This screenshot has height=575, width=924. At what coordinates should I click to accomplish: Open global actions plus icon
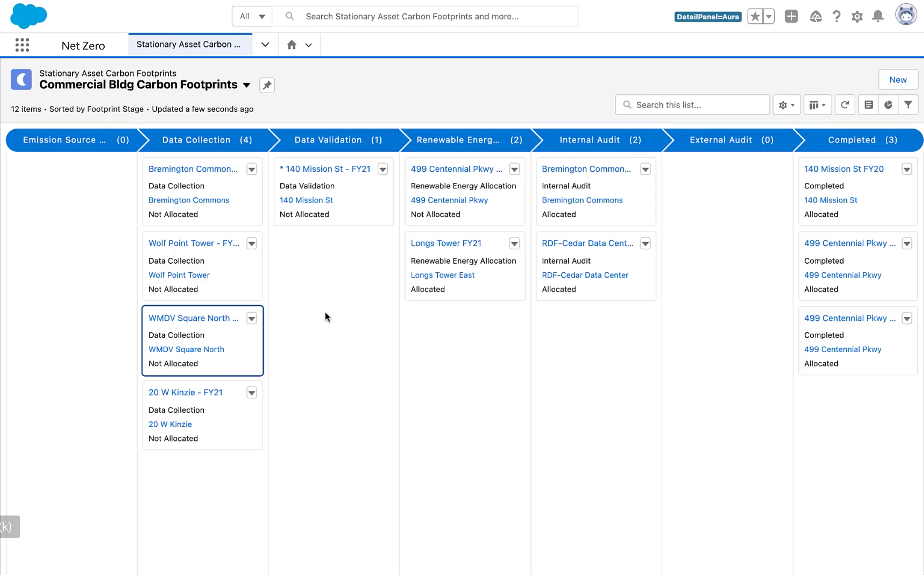791,16
